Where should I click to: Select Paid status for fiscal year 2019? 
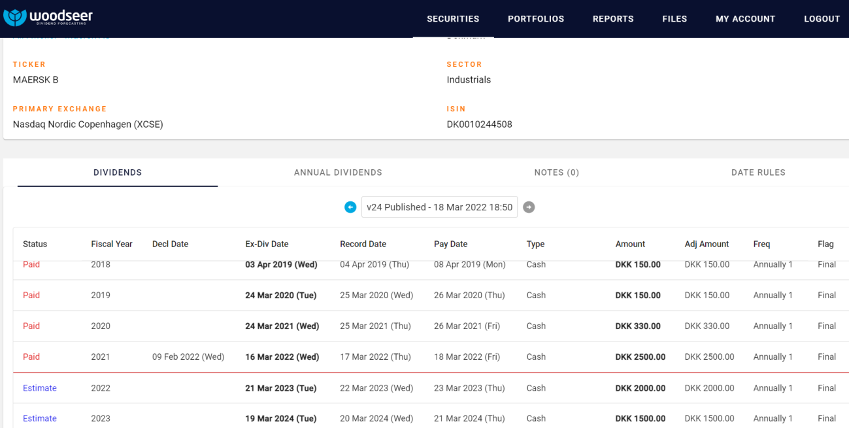pyautogui.click(x=31, y=295)
